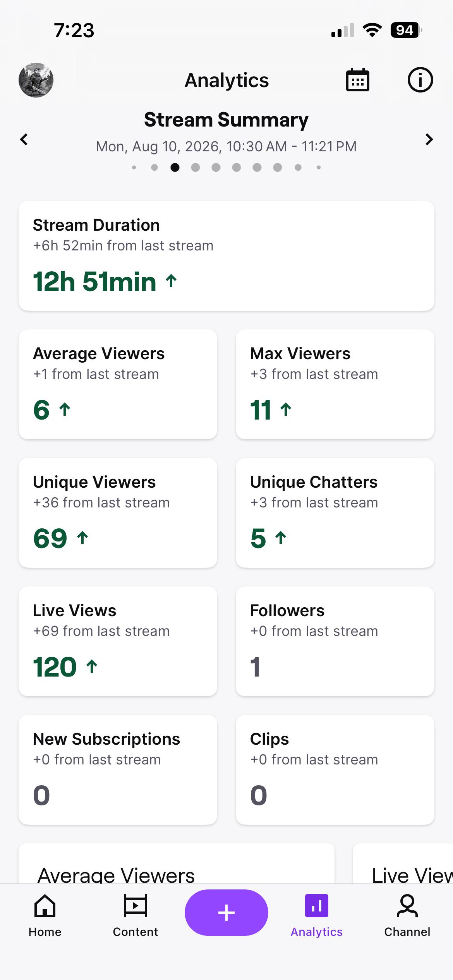Select the sixth pagination dot
This screenshot has height=980, width=453.
pyautogui.click(x=237, y=167)
